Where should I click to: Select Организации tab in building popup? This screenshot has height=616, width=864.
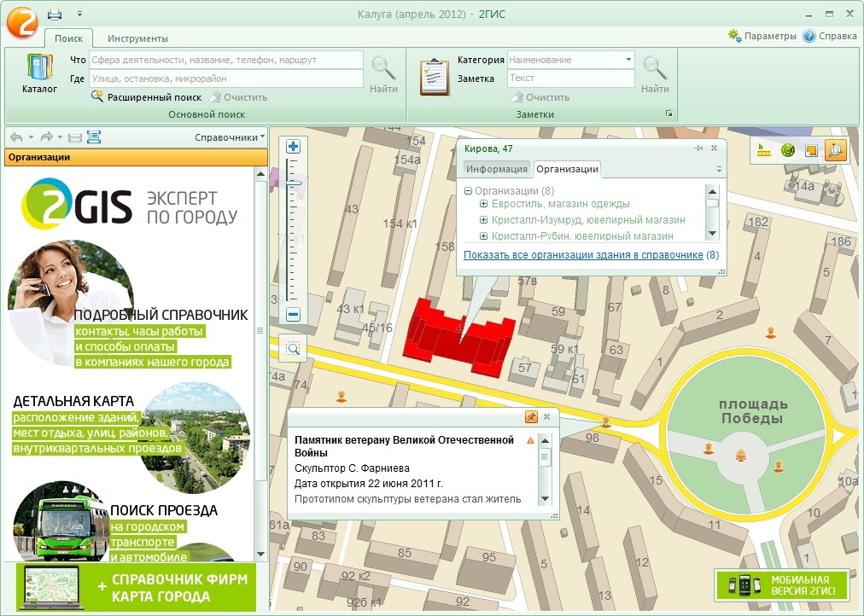coord(567,169)
